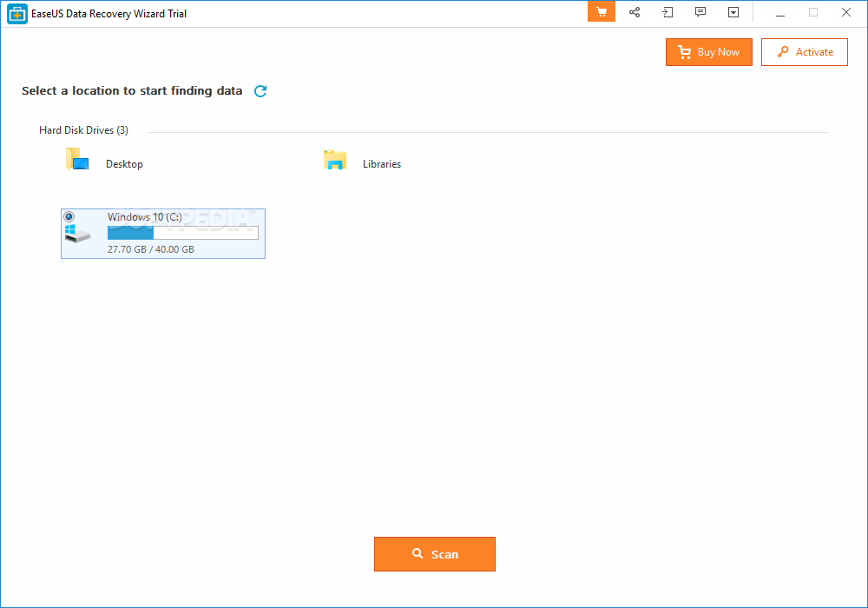Click the orange shopping cart icon in title bar
This screenshot has height=608, width=868.
click(x=602, y=12)
